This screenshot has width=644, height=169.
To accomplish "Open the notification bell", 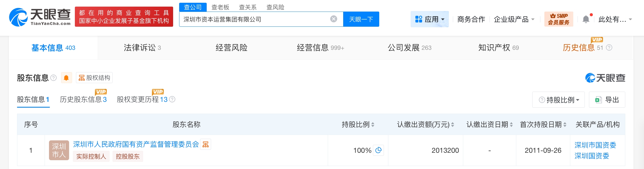I will click(x=586, y=19).
